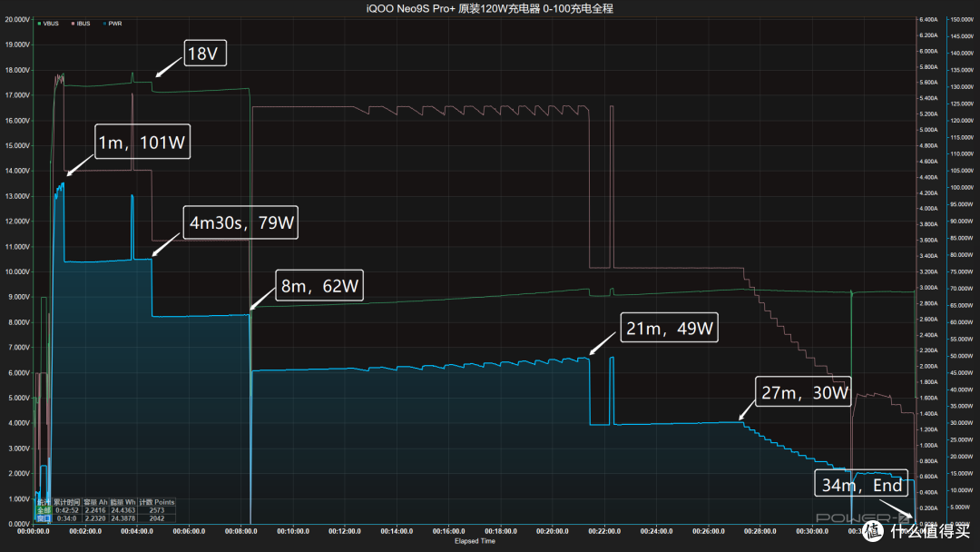Click the 18.000V voltage axis label
The width and height of the screenshot is (980, 552).
(17, 70)
